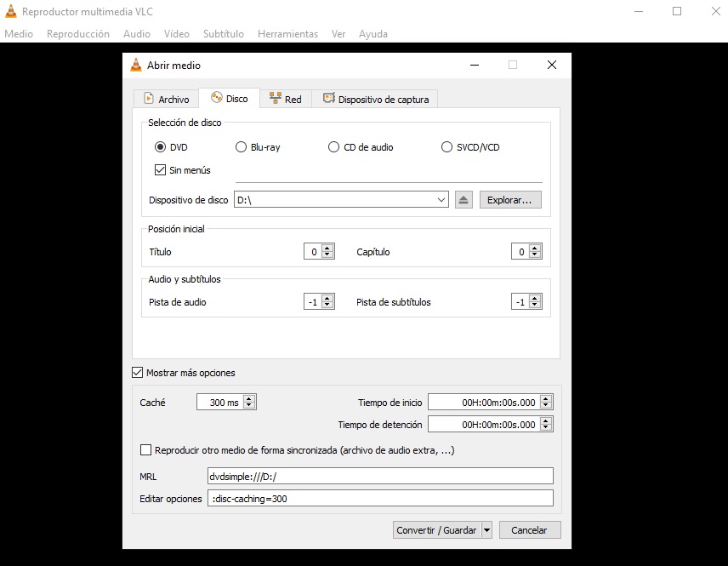Click the Editar opciones text field
Screen dimensions: 728x566
click(380, 499)
